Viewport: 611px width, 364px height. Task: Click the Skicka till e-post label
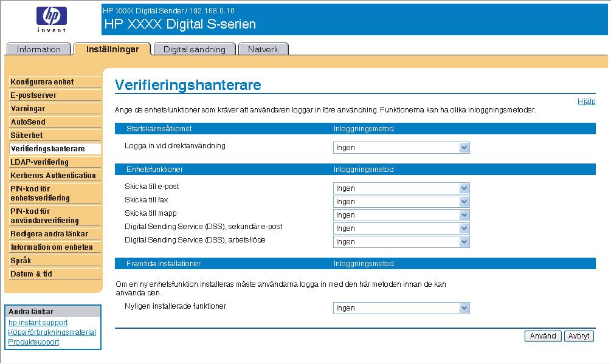click(151, 187)
